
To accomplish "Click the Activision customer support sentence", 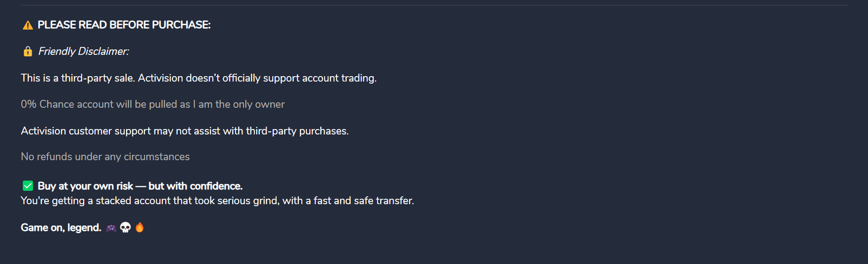I will click(x=185, y=131).
